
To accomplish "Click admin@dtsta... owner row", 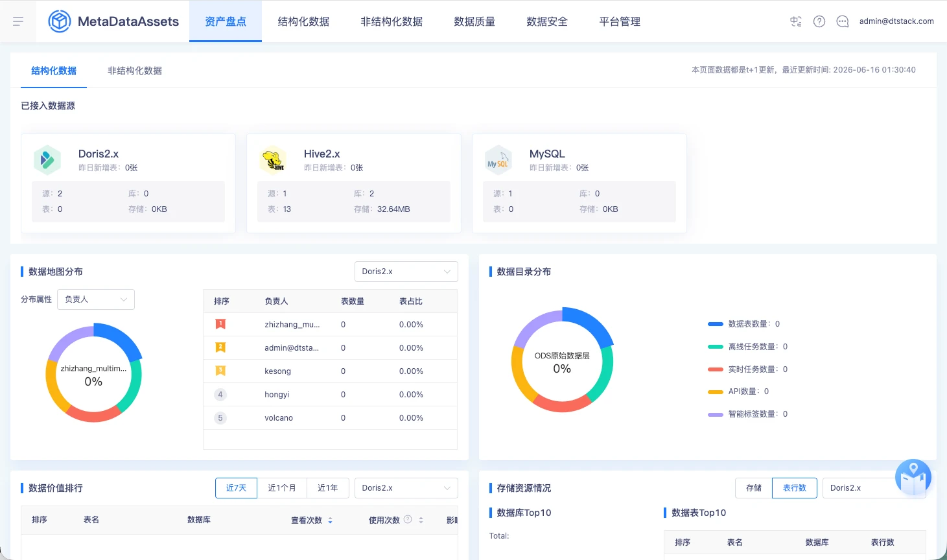I will point(330,347).
